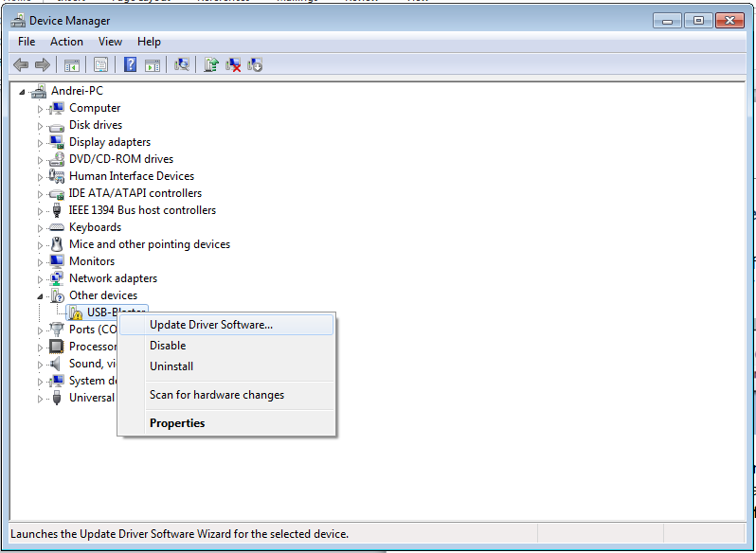
Task: Click the Properties toolbar icon
Action: click(100, 64)
